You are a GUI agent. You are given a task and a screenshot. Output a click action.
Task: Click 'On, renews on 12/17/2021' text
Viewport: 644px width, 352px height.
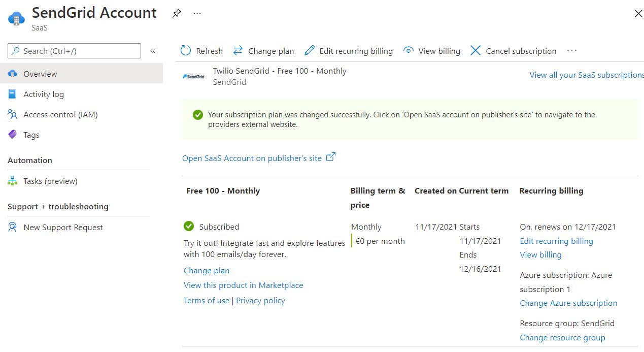[568, 227]
